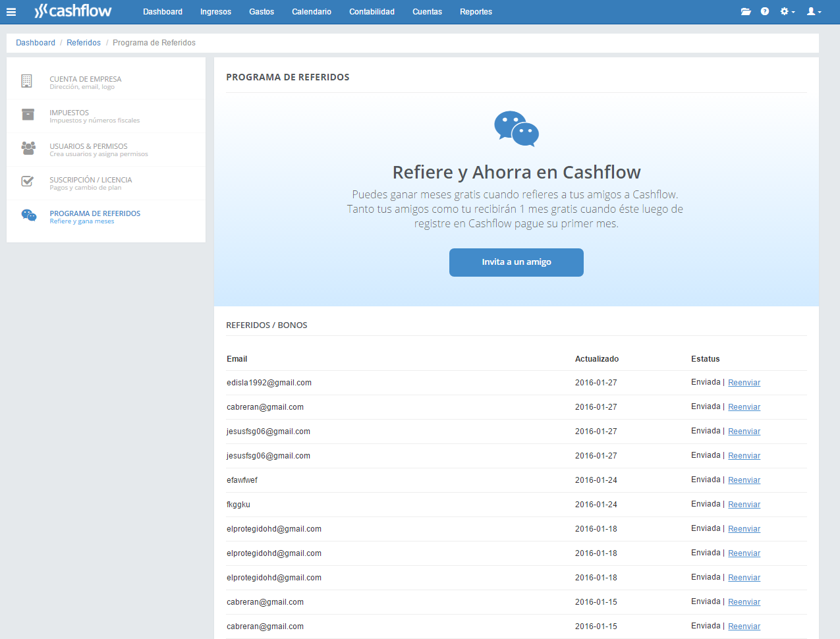Click the Refiere y Ahorra en Cashflow heading
This screenshot has height=639, width=840.
[x=517, y=172]
